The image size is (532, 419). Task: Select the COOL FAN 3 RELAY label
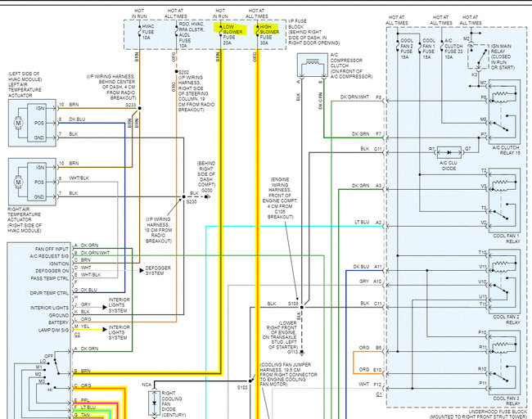(x=507, y=401)
